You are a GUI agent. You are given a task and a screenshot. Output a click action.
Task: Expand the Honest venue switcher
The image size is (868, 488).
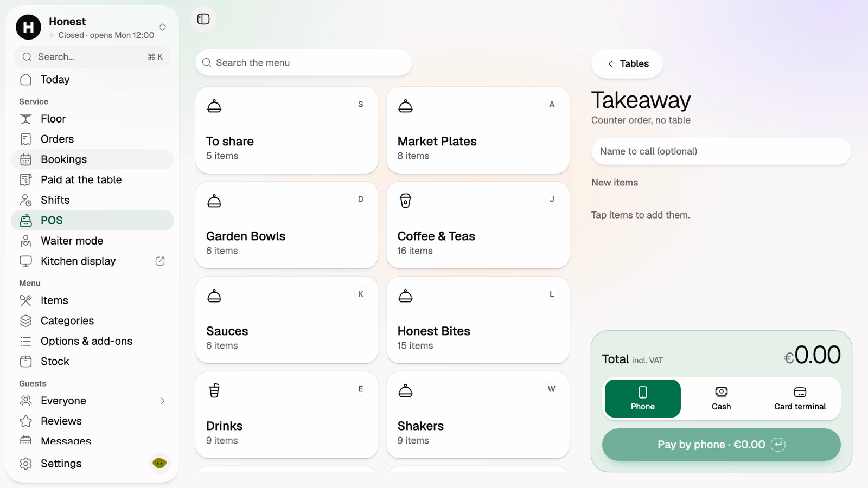coord(92,27)
